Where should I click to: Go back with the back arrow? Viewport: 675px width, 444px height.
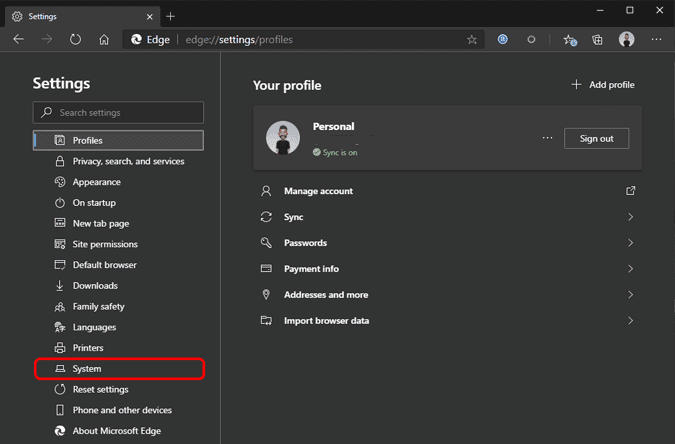point(19,40)
